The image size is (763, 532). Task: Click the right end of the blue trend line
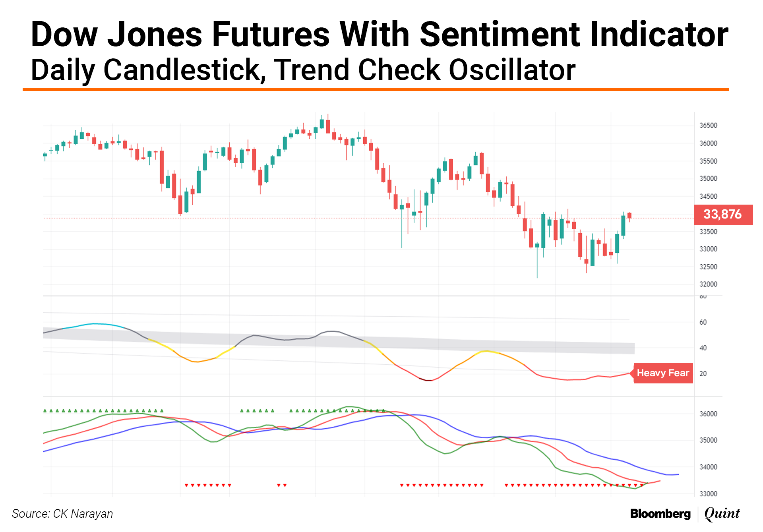coord(678,474)
